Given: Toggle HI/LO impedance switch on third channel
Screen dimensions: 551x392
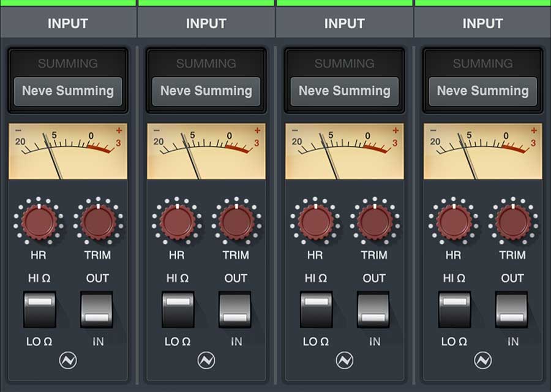Looking at the screenshot, I should coord(317,309).
